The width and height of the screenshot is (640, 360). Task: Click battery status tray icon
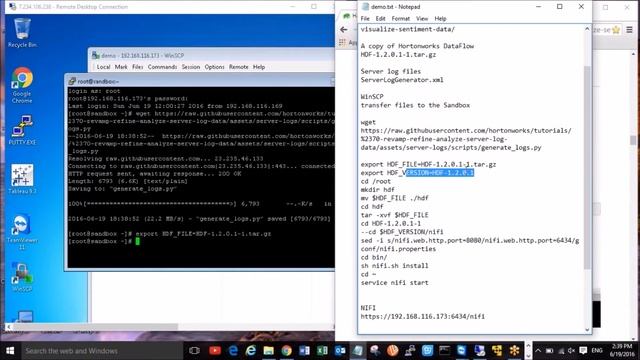click(549, 351)
